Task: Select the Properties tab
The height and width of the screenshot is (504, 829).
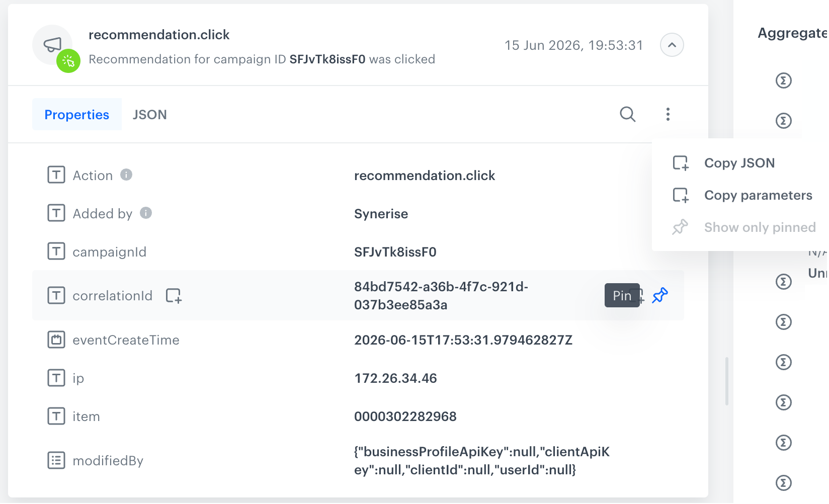Action: point(77,115)
